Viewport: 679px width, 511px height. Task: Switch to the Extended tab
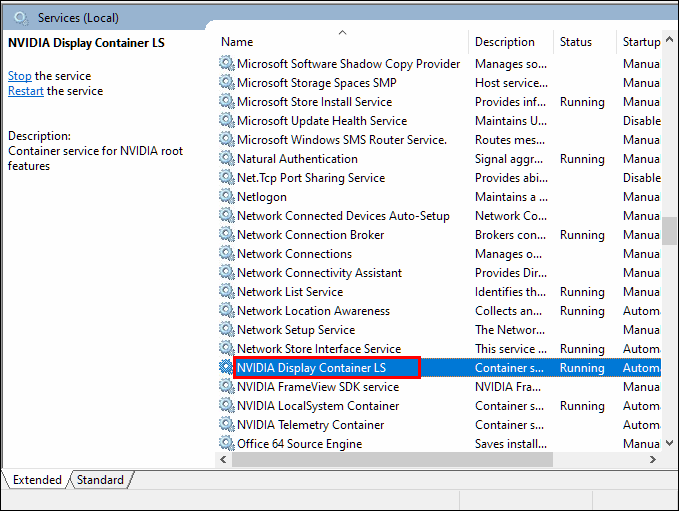37,480
